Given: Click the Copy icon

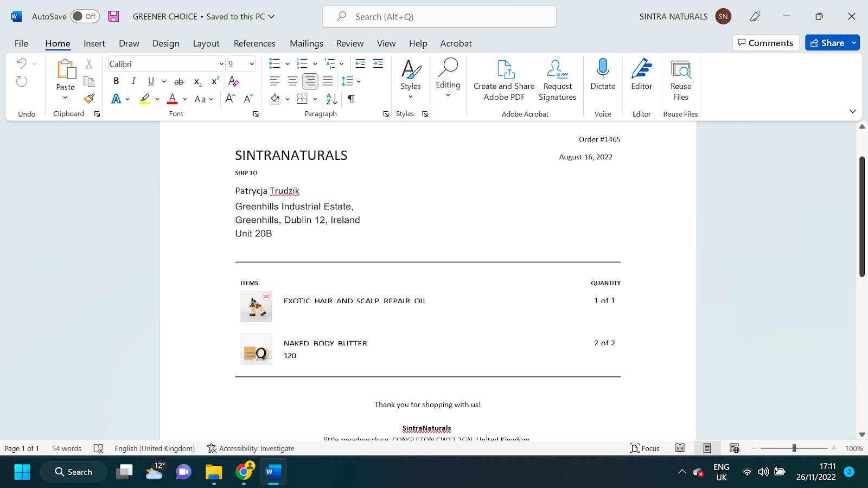Looking at the screenshot, I should coord(89,81).
